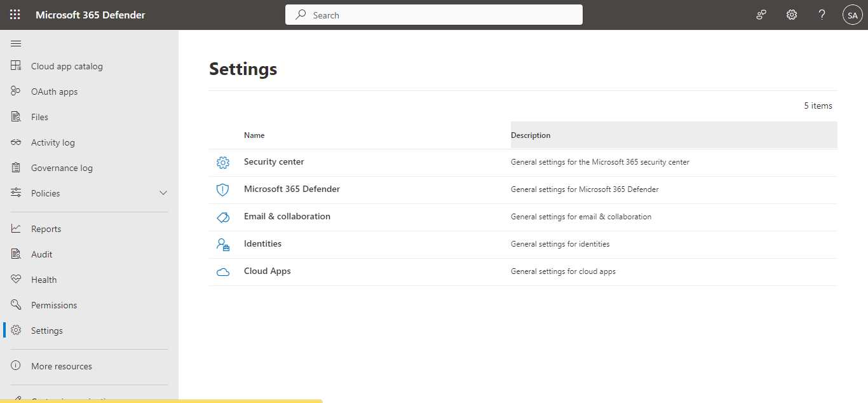
Task: Open the Audit page
Action: (40, 254)
